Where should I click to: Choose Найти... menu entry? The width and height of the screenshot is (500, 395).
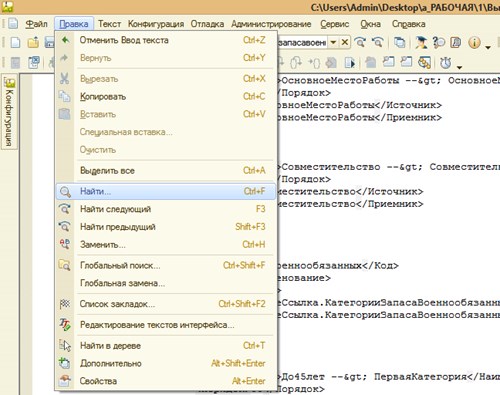tap(166, 191)
